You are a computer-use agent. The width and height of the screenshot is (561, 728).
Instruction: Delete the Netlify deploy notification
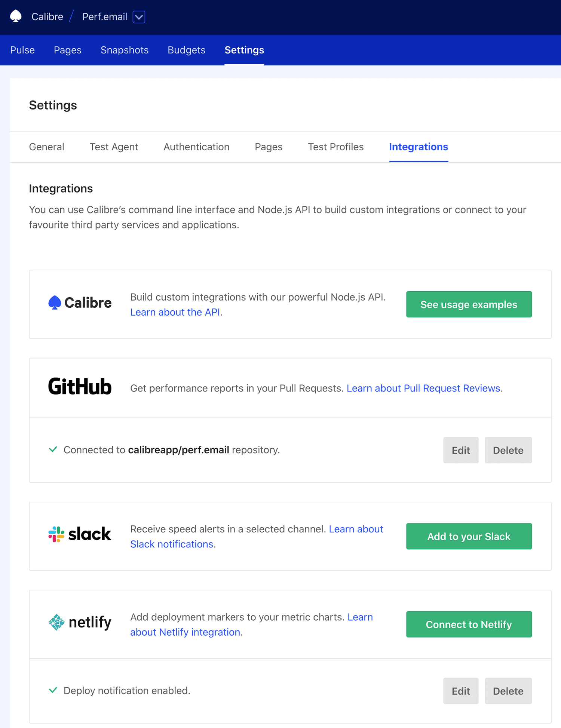508,691
